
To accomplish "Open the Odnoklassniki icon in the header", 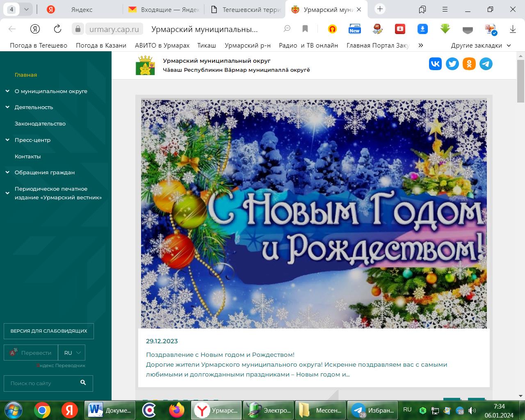I will coord(469,64).
